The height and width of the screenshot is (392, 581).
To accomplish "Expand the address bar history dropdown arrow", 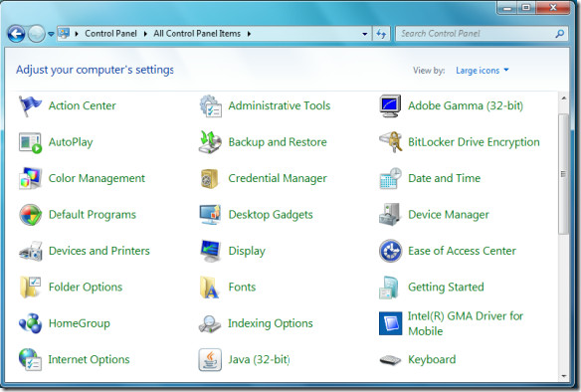I will pos(365,34).
